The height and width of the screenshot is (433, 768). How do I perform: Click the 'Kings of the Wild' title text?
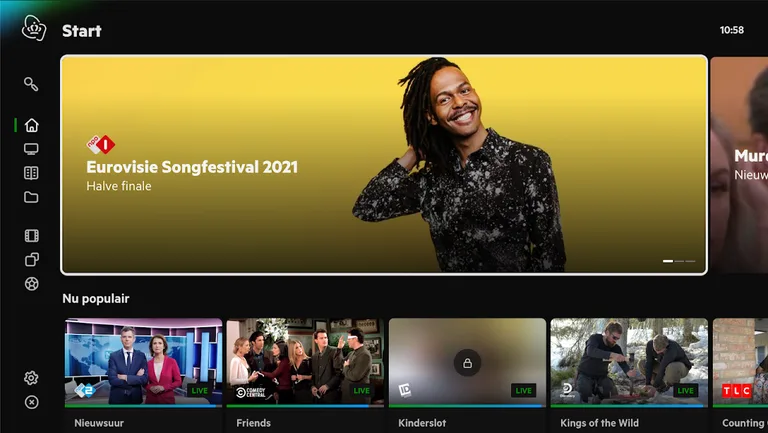pyautogui.click(x=600, y=423)
